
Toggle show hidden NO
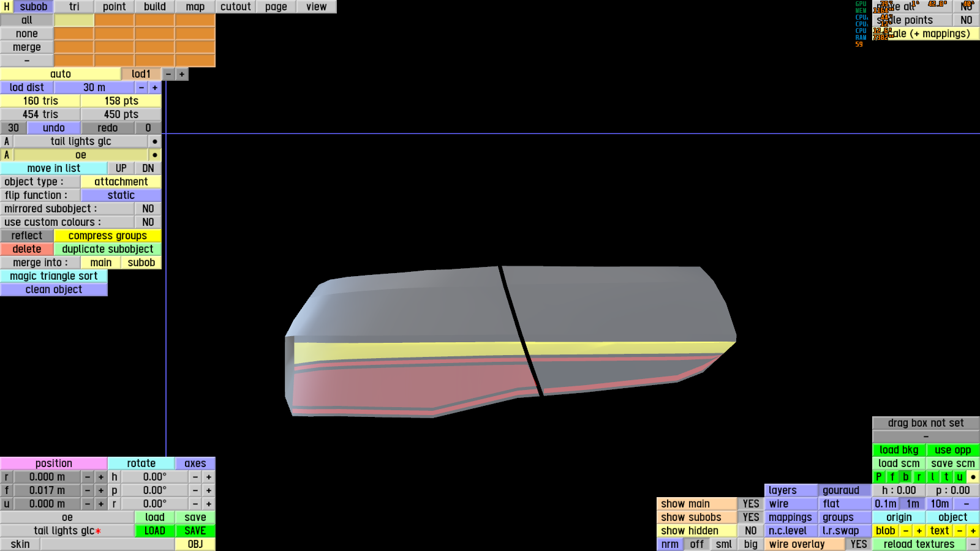pyautogui.click(x=751, y=531)
